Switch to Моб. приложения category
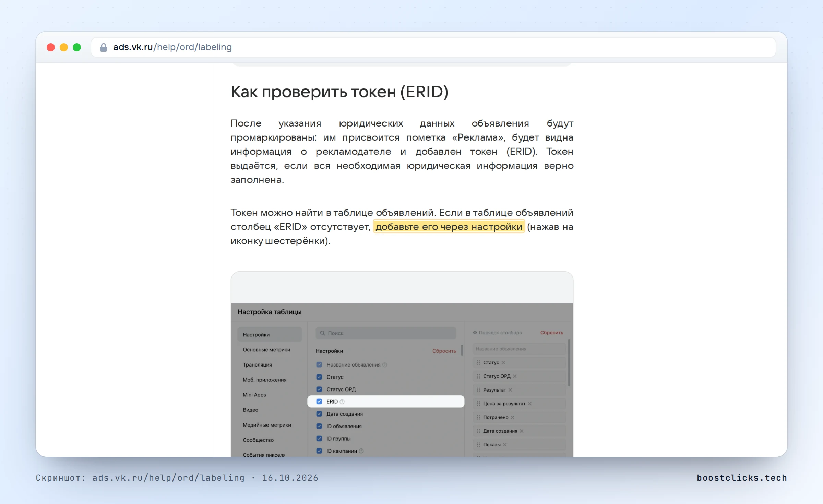823x504 pixels. pos(264,380)
